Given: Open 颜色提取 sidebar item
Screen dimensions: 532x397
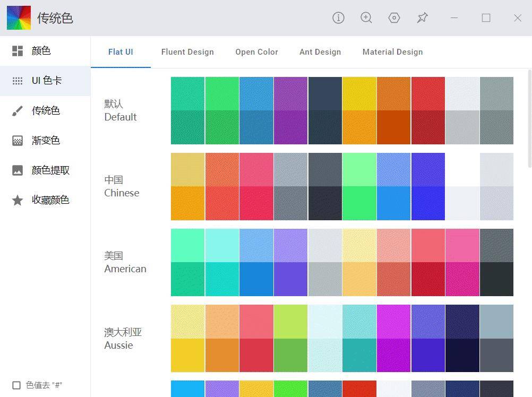Looking at the screenshot, I should (45, 170).
